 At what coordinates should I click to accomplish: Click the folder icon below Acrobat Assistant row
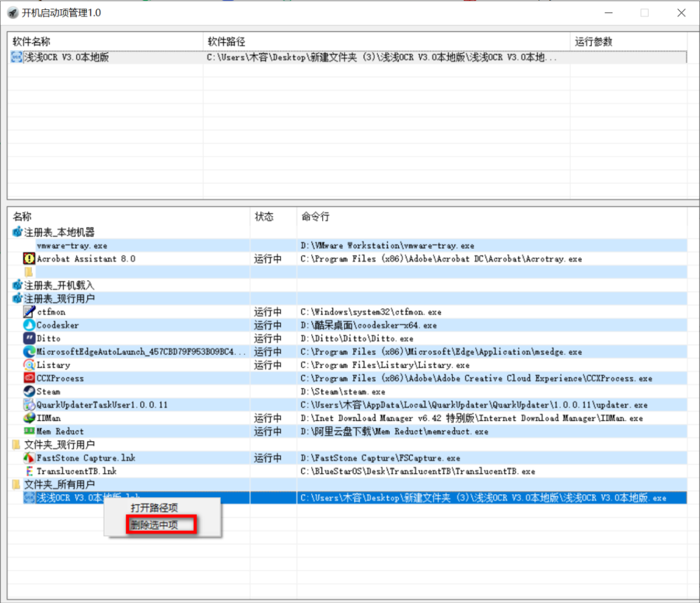click(x=29, y=272)
